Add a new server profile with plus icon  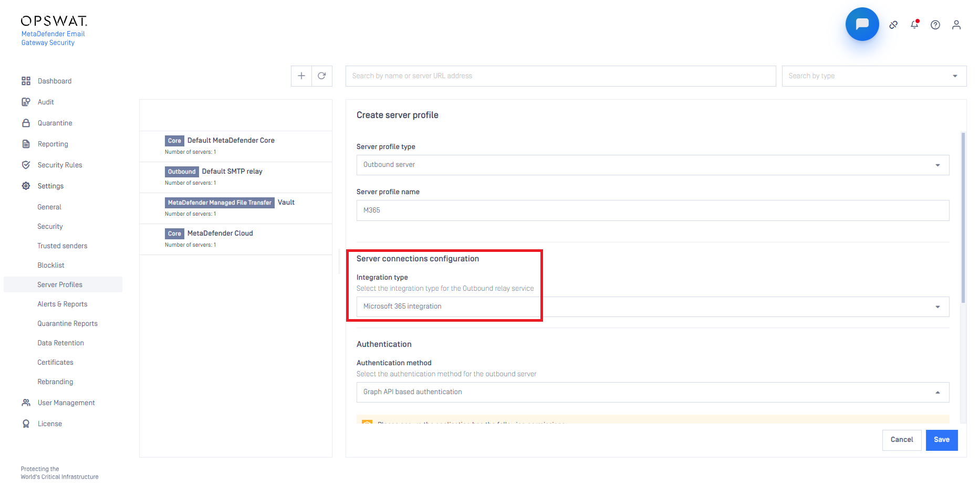tap(301, 76)
